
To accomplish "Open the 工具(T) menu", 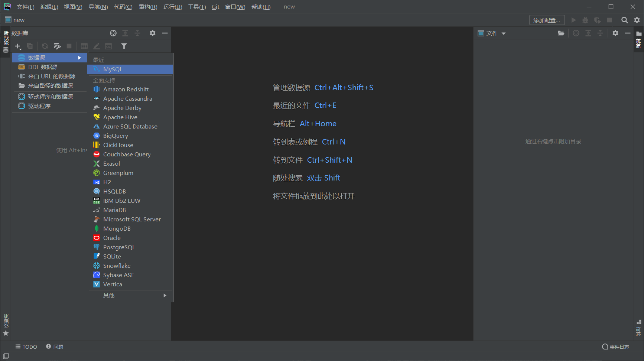I will (197, 7).
